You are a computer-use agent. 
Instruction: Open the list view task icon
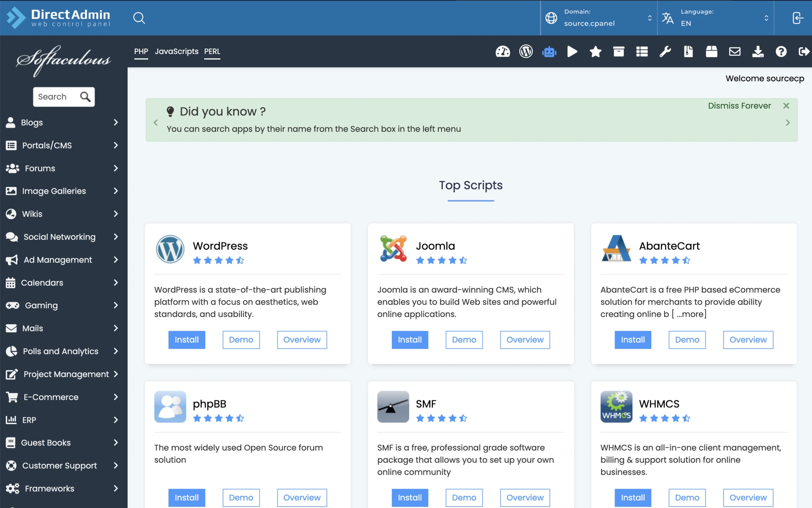pyautogui.click(x=642, y=52)
